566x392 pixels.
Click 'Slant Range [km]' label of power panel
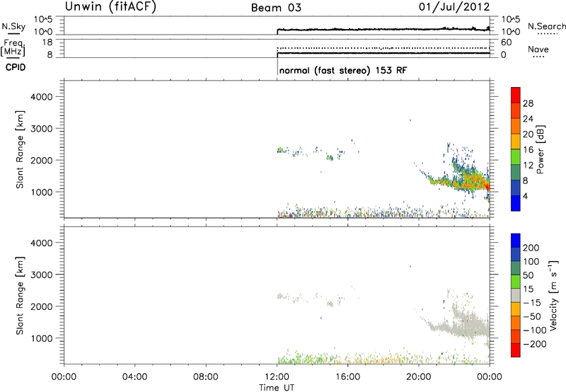coord(20,149)
